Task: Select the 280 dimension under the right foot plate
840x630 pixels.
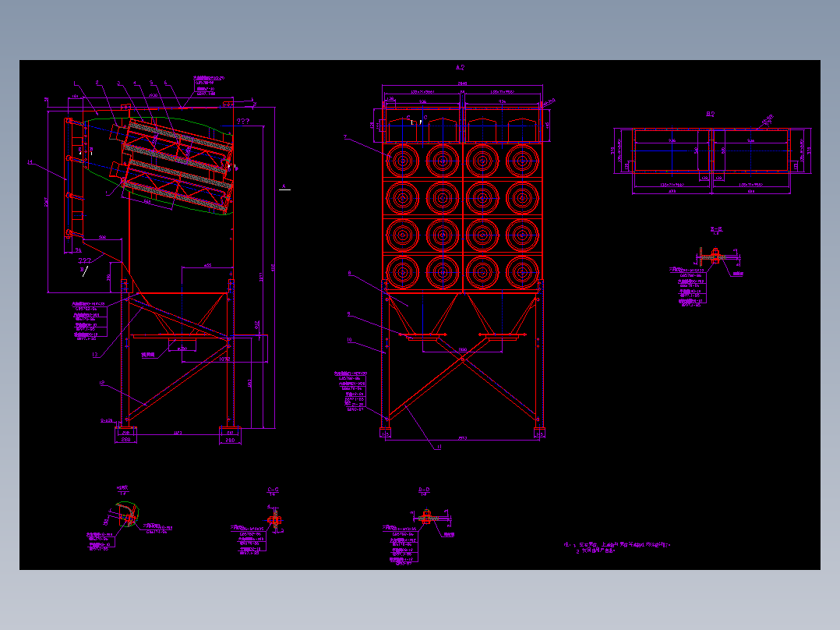Action: pyautogui.click(x=230, y=440)
